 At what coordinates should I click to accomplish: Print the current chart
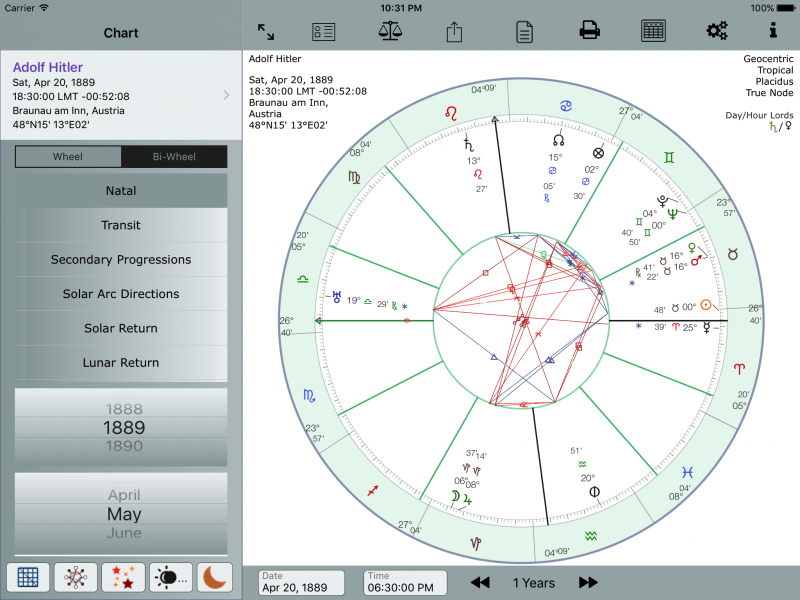(589, 31)
